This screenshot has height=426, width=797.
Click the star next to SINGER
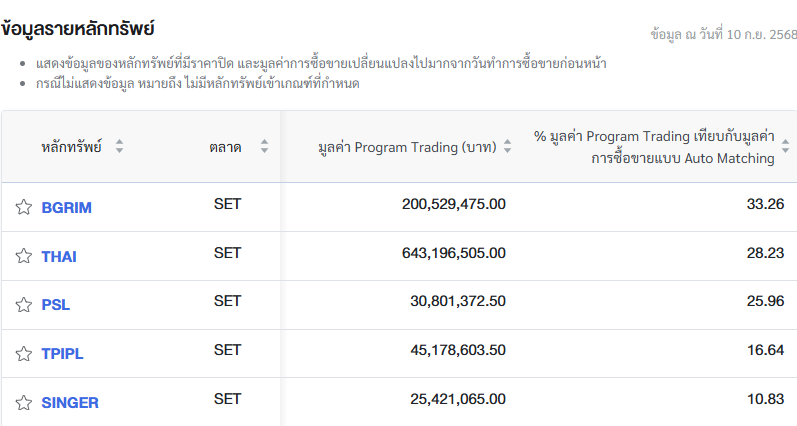pyautogui.click(x=24, y=402)
